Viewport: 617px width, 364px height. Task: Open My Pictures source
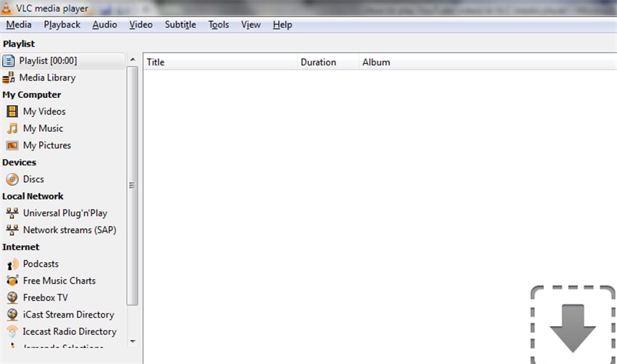tap(47, 146)
